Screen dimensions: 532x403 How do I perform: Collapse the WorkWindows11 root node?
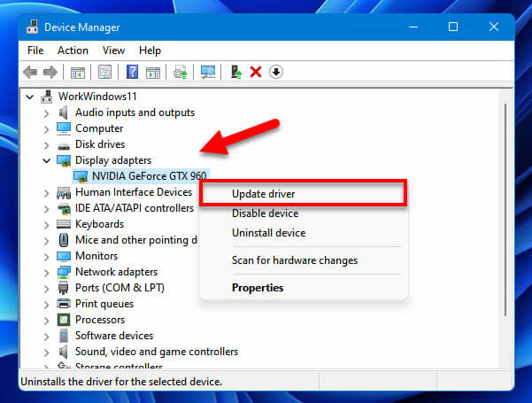point(30,97)
